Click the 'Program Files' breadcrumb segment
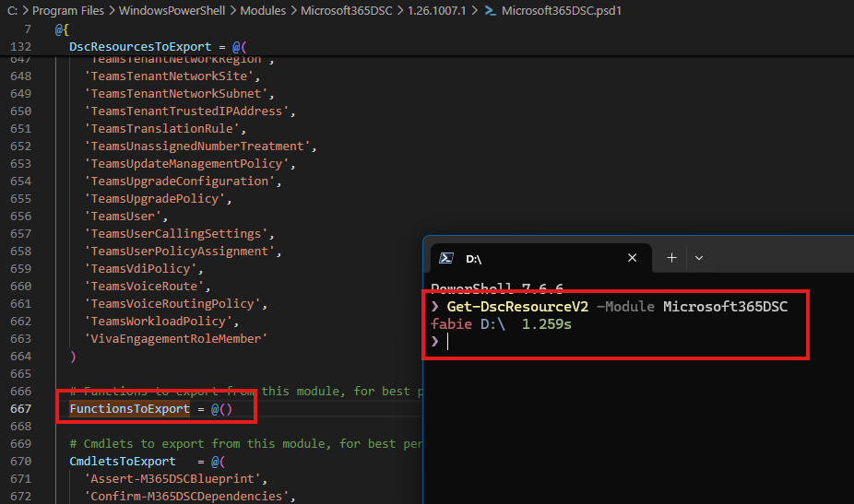Image resolution: width=854 pixels, height=504 pixels. pos(68,10)
